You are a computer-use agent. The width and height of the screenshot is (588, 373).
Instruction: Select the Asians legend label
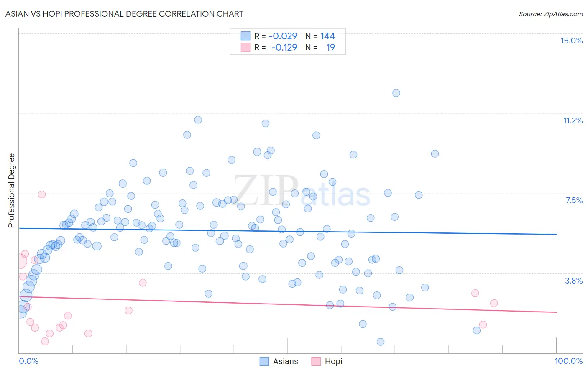[x=286, y=361]
